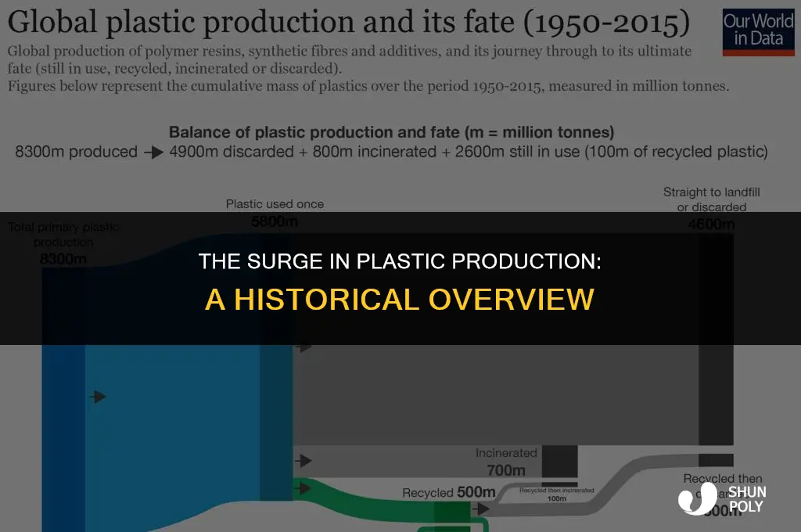Click 'Balance of plastic production and fate' heading
Screen dimensions: 801x532
coord(391,132)
